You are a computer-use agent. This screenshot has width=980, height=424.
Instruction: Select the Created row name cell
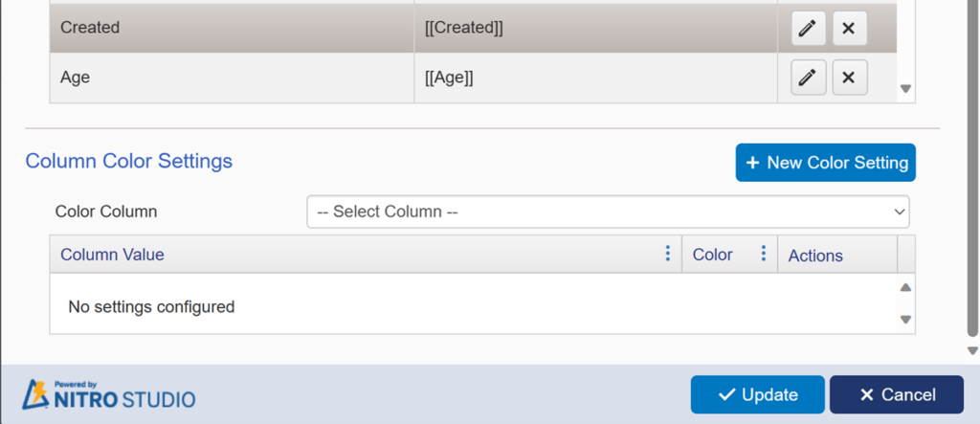(x=90, y=28)
